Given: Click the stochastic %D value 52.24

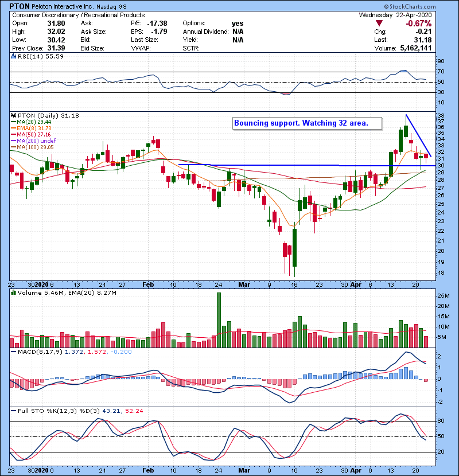Looking at the screenshot, I should [134, 411].
